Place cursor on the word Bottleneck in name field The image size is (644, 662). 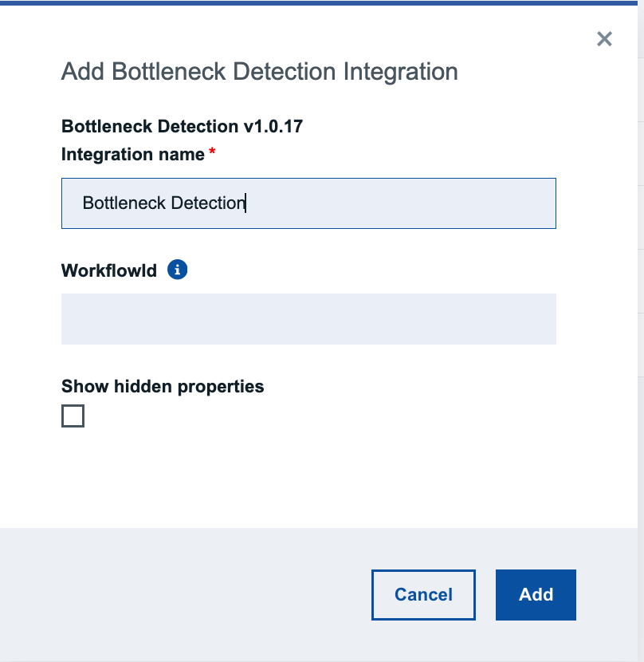coord(124,203)
